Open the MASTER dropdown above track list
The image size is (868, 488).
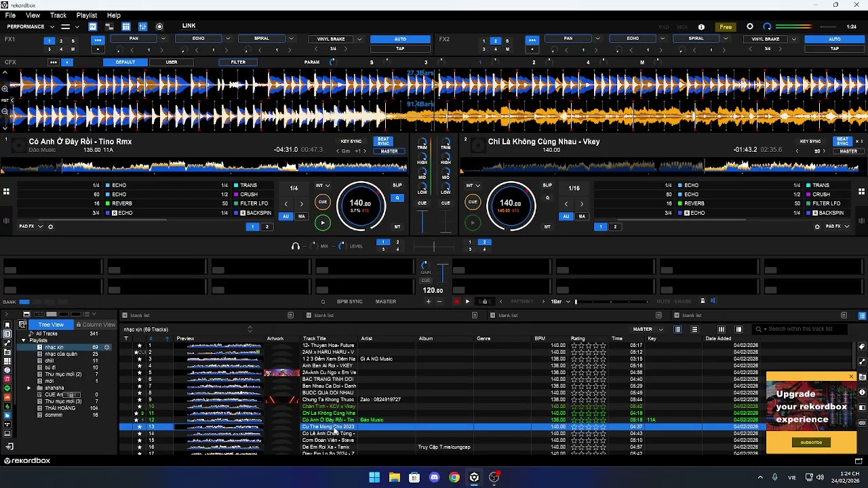pyautogui.click(x=648, y=329)
